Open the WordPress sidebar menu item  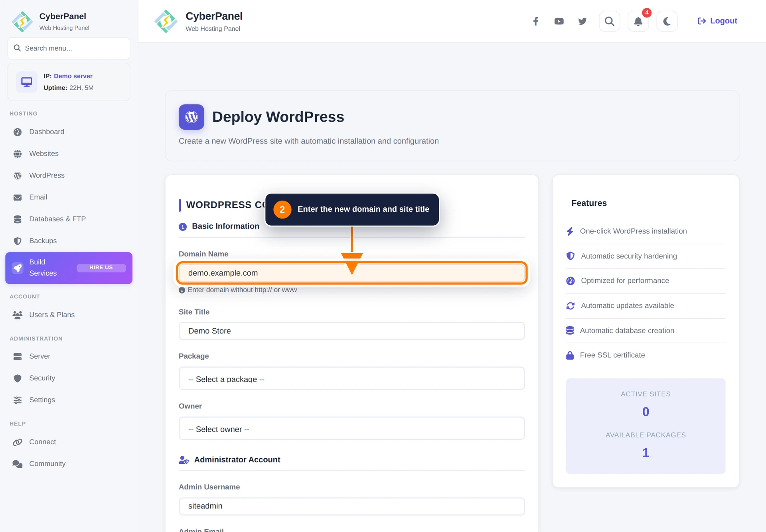[69, 175]
